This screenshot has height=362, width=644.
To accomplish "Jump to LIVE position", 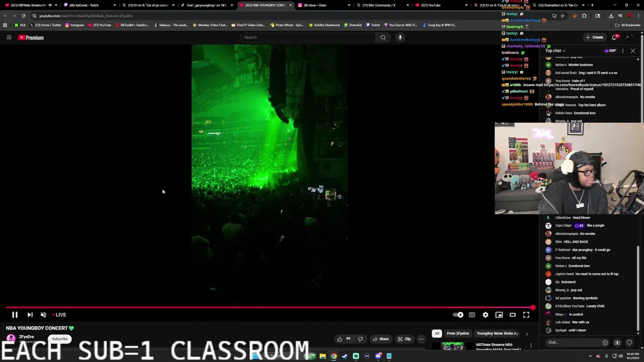I will coord(59,315).
